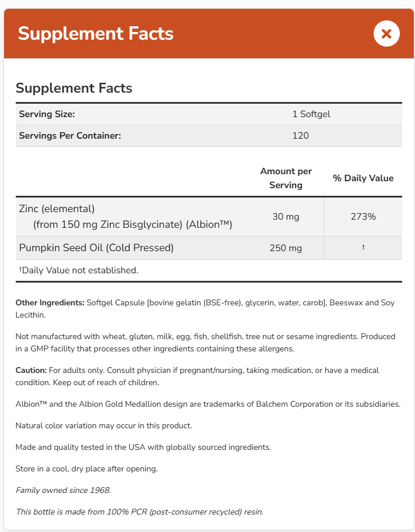Click the orange Supplement Facts header title
Image resolution: width=415 pixels, height=532 pixels.
point(96,33)
